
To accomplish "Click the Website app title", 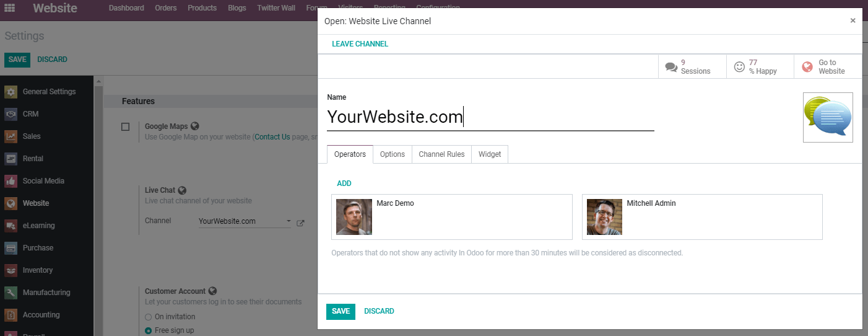I will 55,9.
